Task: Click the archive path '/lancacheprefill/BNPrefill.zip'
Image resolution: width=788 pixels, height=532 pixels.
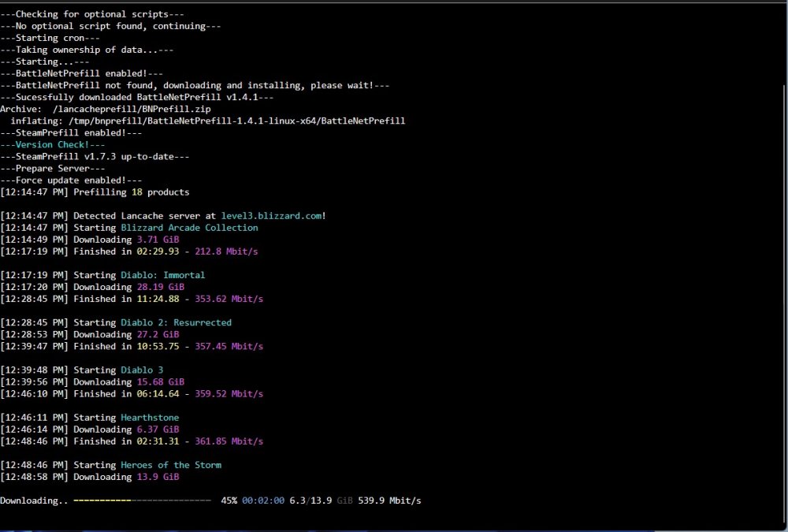Action: (x=132, y=109)
